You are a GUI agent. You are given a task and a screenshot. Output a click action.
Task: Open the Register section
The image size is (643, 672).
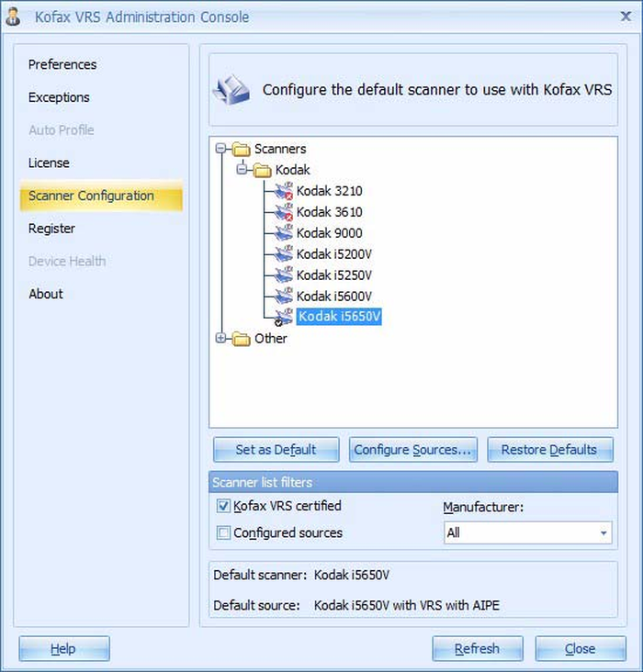tap(51, 229)
